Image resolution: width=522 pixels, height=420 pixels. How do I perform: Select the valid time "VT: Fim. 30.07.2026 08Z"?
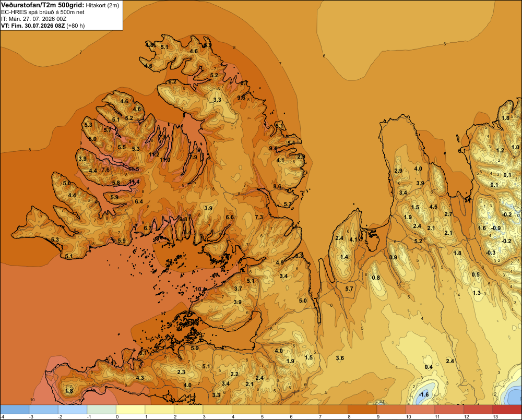tap(33, 26)
